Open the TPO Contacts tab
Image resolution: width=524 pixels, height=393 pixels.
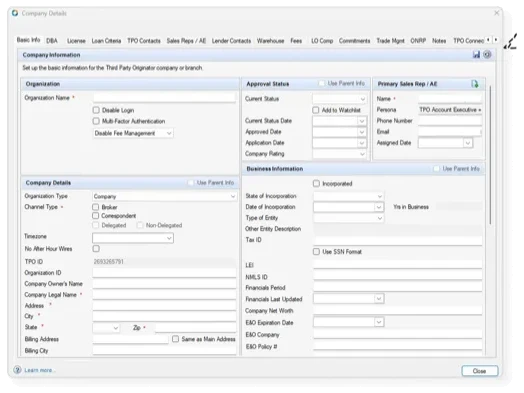pos(144,41)
